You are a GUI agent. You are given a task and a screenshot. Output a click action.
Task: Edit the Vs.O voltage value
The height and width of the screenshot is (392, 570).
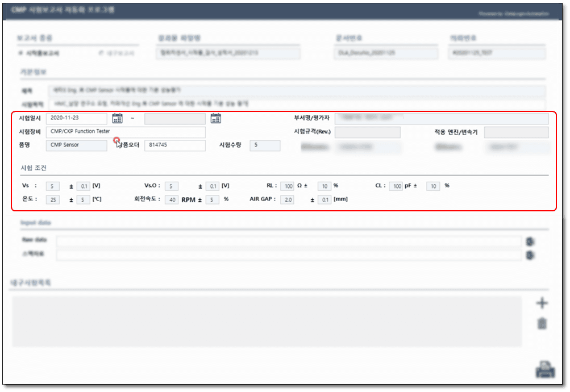[171, 186]
